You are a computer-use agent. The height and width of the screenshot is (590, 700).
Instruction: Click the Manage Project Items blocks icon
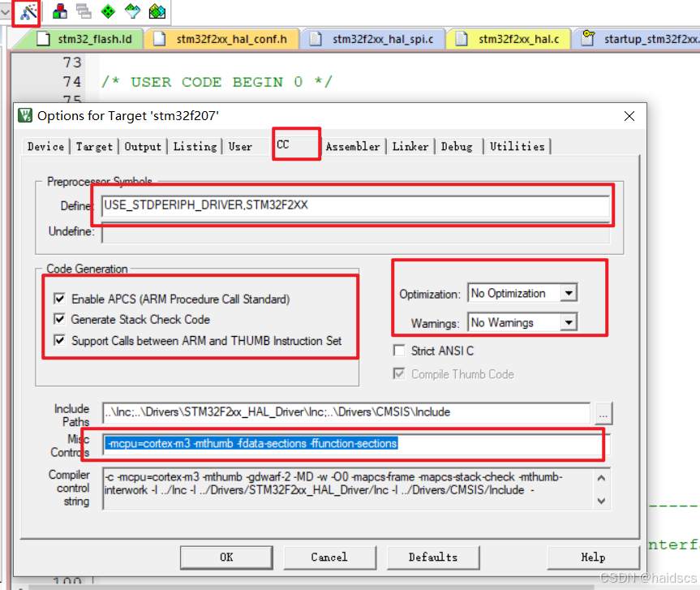pyautogui.click(x=59, y=11)
